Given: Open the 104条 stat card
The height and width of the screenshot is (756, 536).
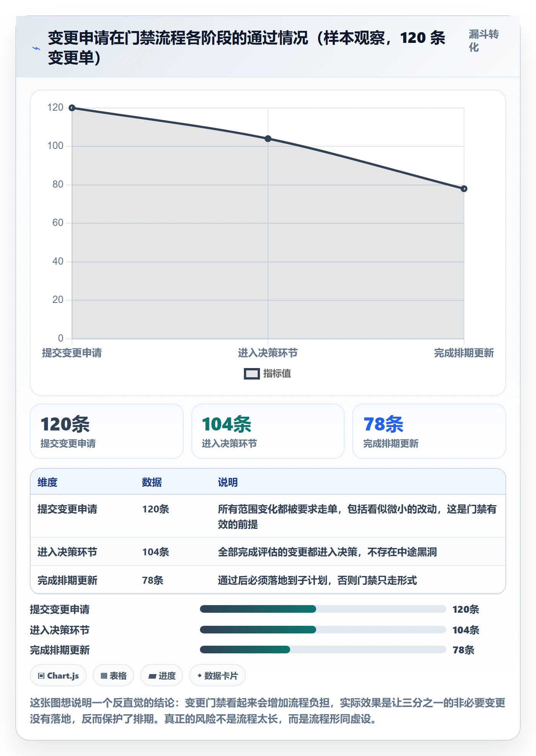Looking at the screenshot, I should 268,431.
